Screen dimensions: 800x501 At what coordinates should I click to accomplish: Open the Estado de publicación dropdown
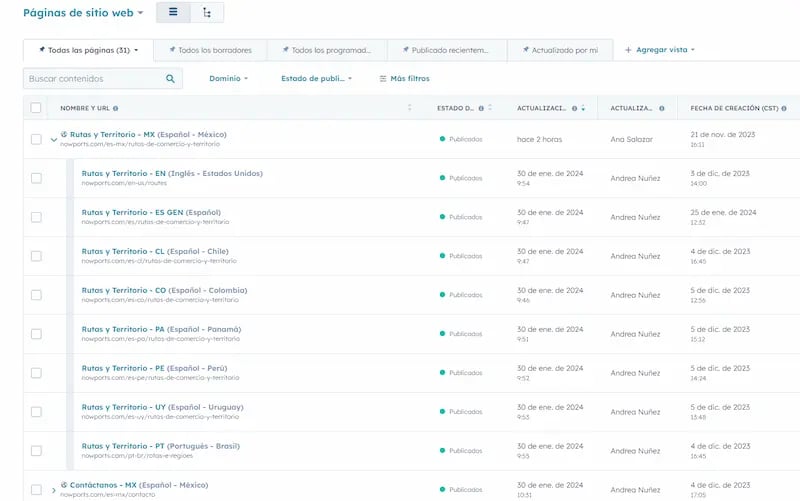pos(318,78)
